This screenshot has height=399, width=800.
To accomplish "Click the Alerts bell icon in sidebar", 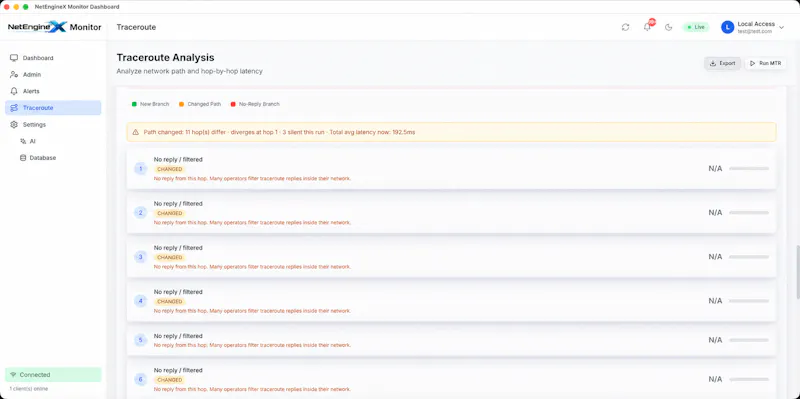I will click(14, 91).
